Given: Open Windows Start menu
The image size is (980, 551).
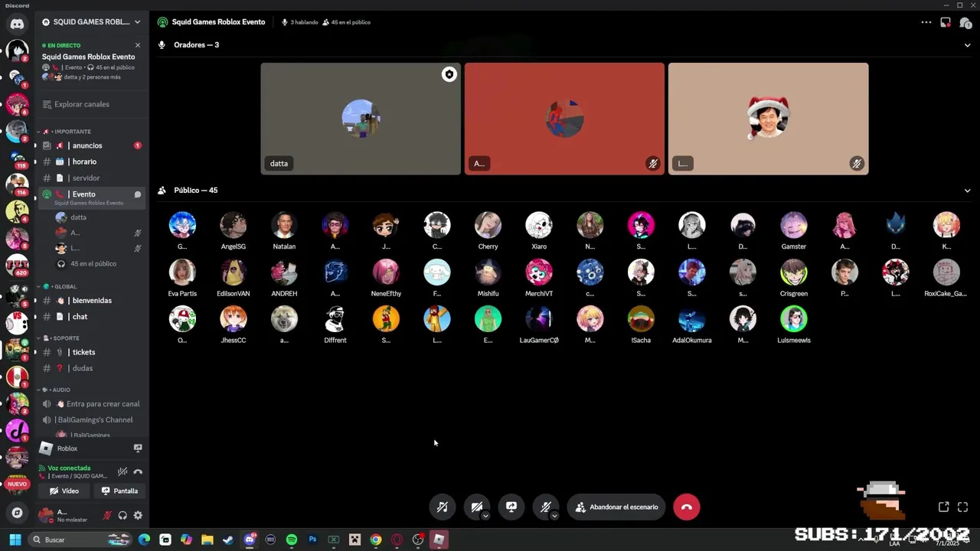Looking at the screenshot, I should pyautogui.click(x=15, y=540).
